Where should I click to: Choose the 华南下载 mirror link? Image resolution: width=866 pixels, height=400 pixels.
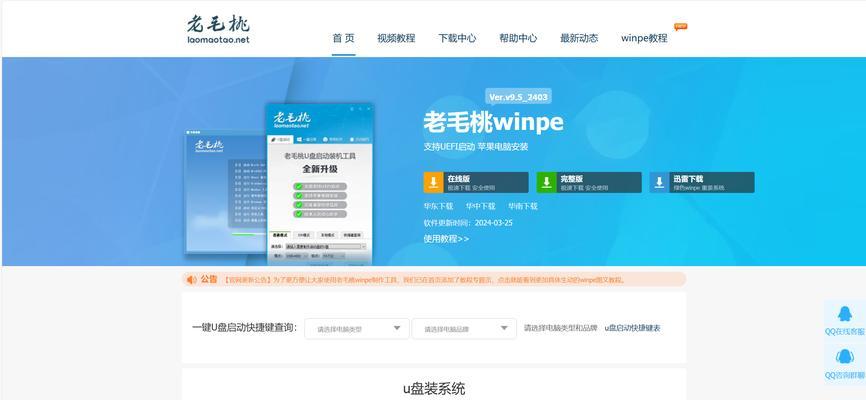click(523, 206)
